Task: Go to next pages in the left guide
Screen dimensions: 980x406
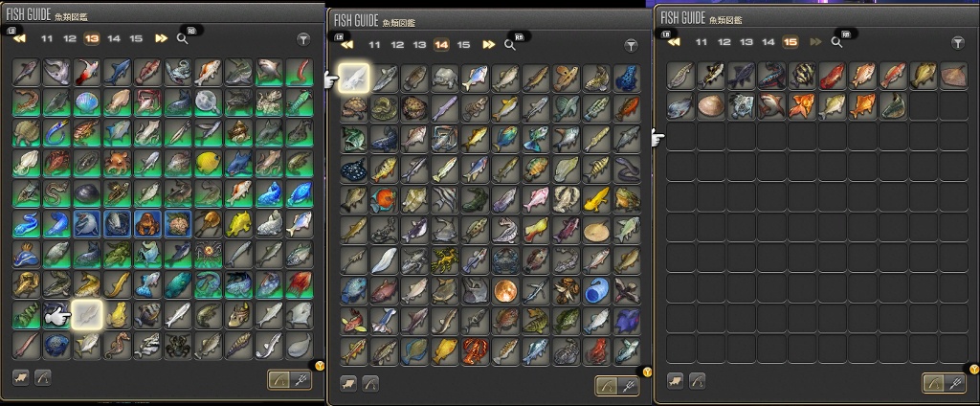Action: pyautogui.click(x=161, y=39)
